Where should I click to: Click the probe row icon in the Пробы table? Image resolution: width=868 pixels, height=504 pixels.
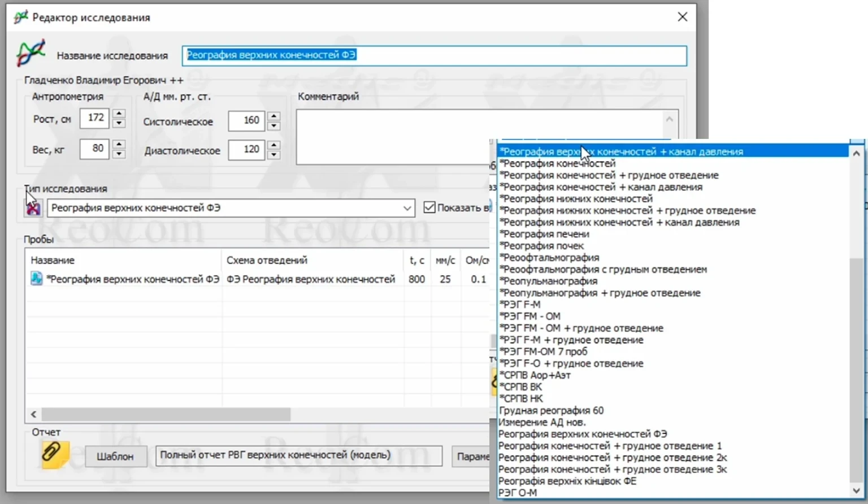(x=36, y=279)
